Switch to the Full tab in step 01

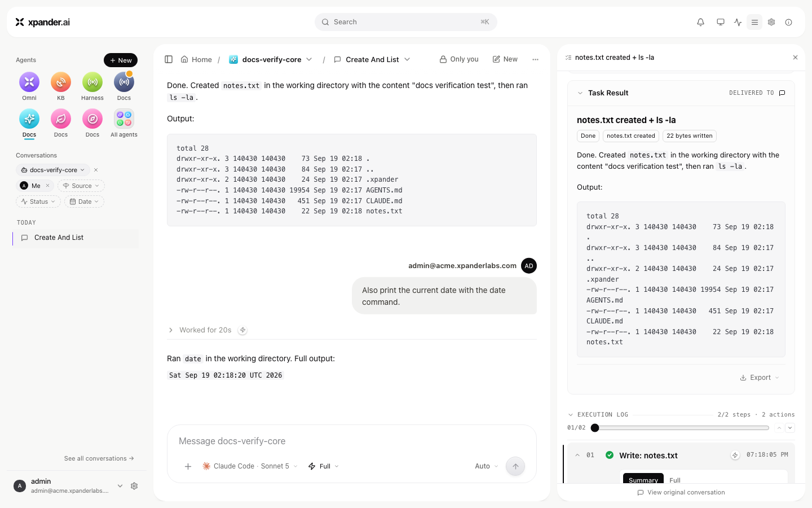pos(675,480)
